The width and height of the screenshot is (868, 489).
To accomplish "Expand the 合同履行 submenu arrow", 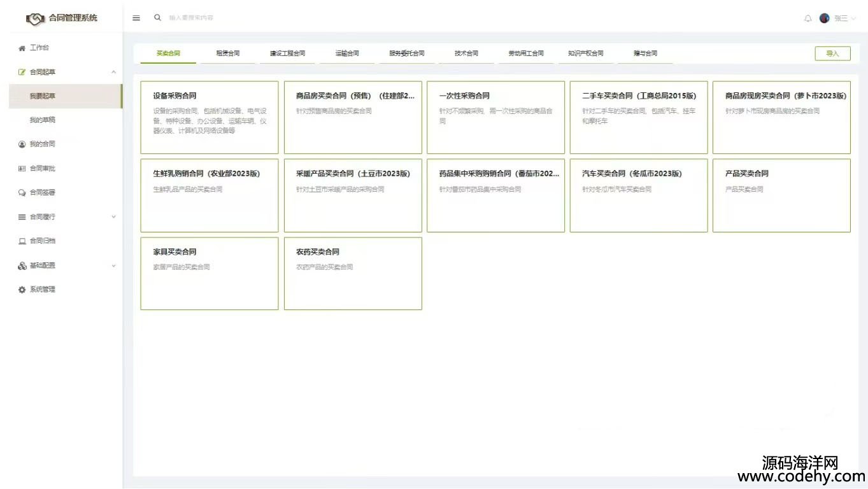I will coord(113,217).
